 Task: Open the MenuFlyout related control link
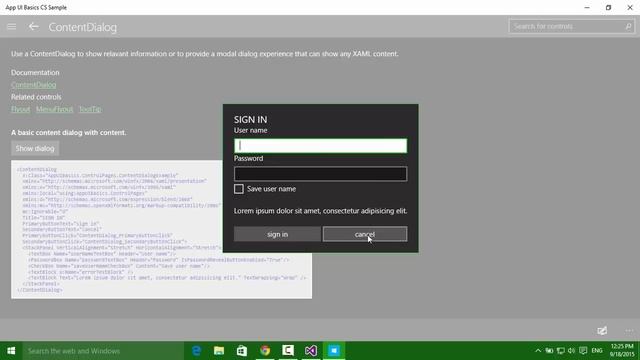[x=54, y=109]
